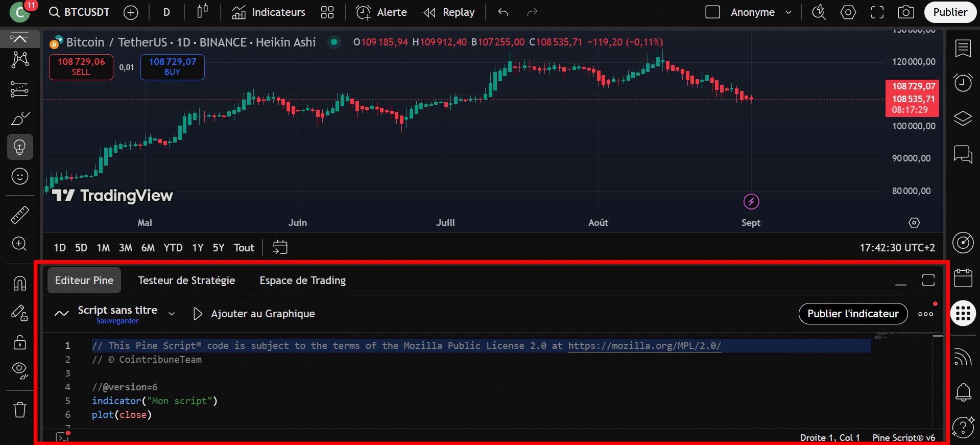Click the Sauvegarder link

pos(117,321)
